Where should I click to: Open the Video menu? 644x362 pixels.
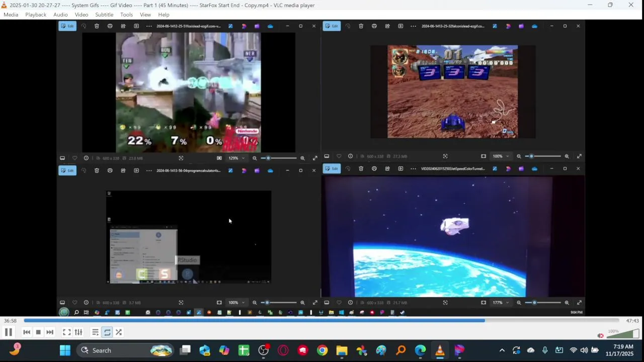(x=82, y=15)
